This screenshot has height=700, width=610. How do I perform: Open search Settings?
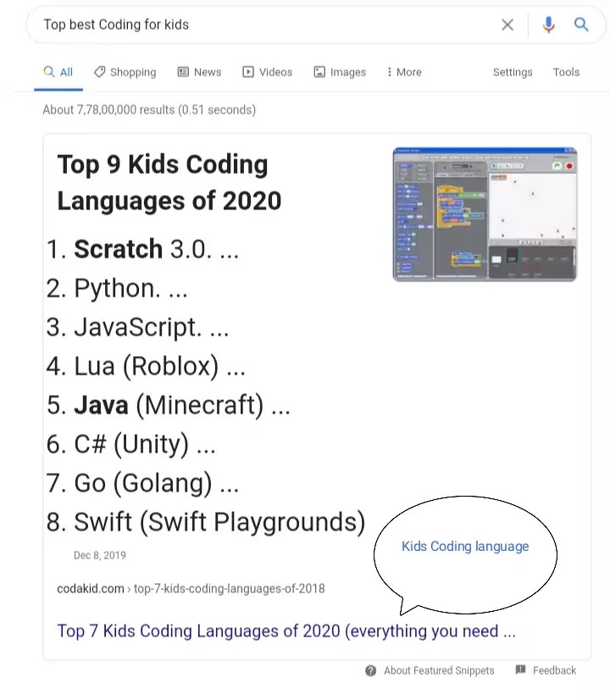(x=513, y=72)
